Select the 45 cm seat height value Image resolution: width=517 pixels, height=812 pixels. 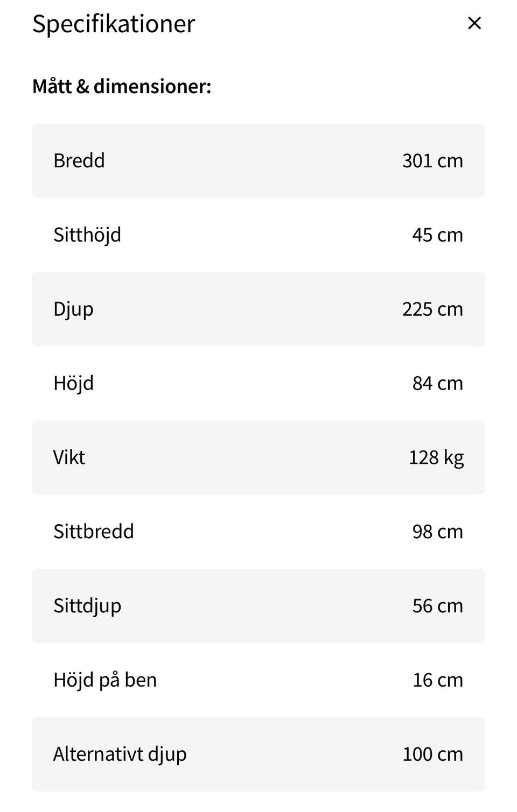(x=437, y=235)
